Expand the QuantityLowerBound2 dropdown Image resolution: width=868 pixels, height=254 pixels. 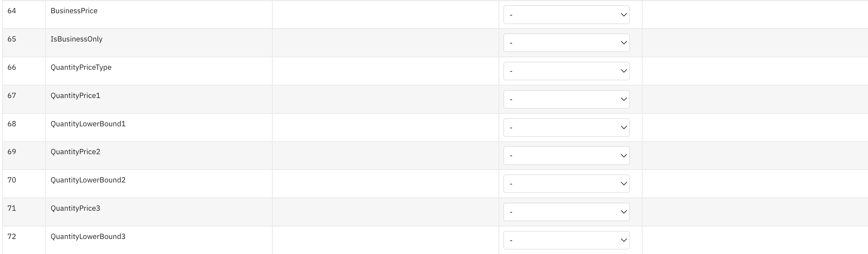pyautogui.click(x=566, y=184)
